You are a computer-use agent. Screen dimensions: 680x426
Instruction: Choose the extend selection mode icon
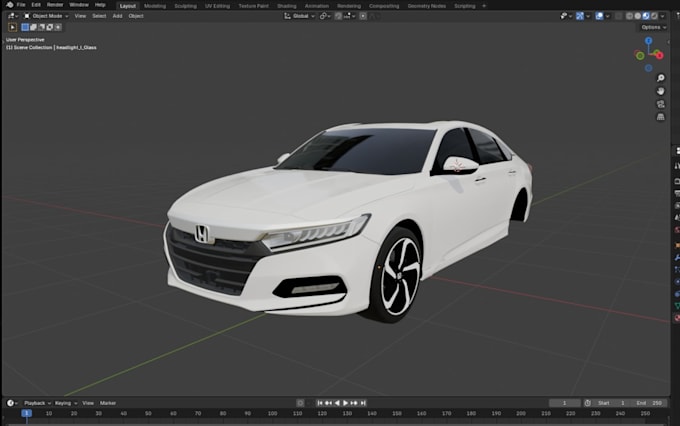(33, 27)
